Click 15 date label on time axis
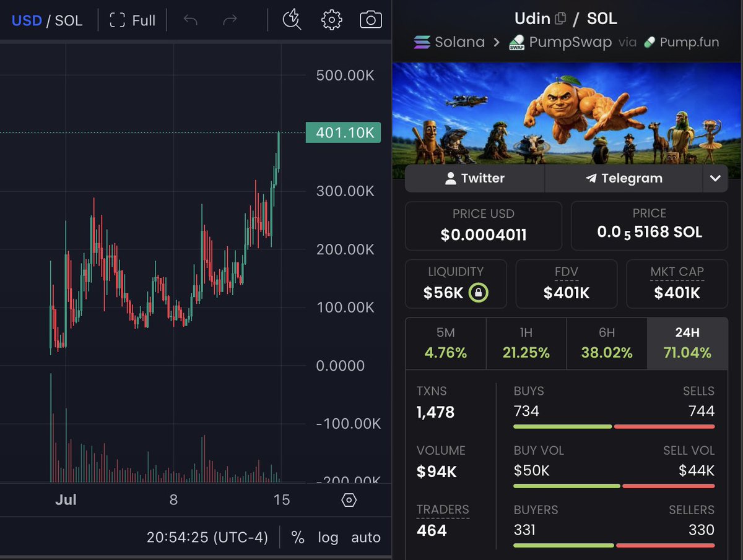This screenshot has width=743, height=560. coord(282,500)
